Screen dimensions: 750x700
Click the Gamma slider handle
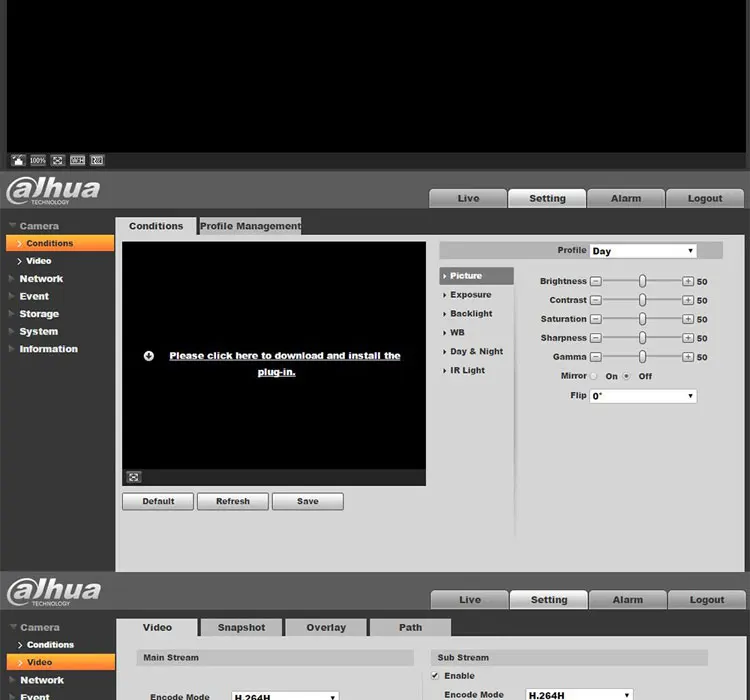click(x=642, y=357)
